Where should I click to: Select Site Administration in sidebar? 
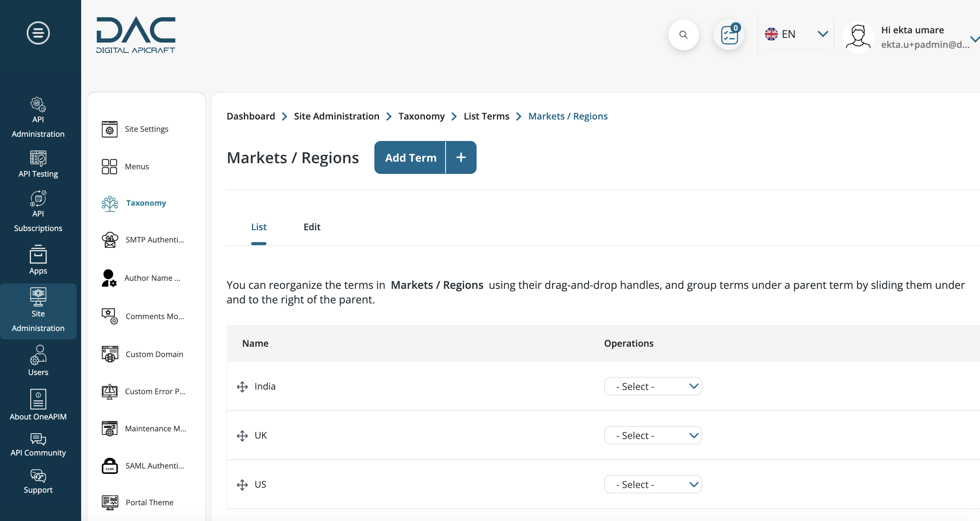(x=38, y=311)
